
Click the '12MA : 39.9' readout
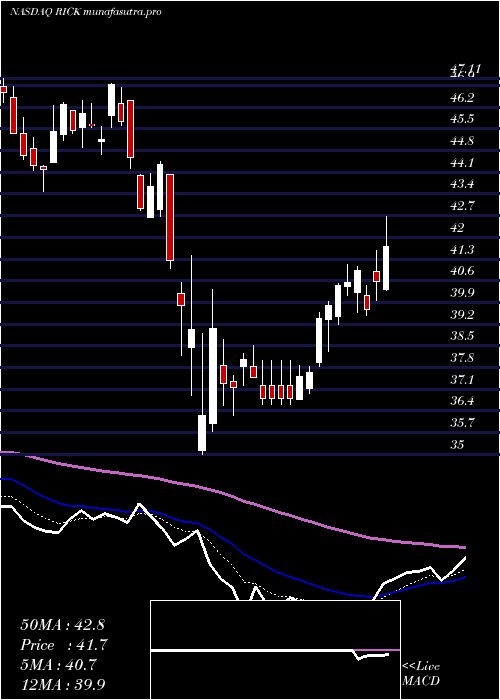62,684
